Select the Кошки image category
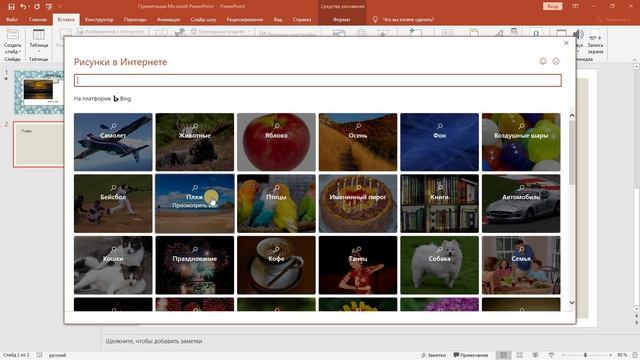The image size is (640, 360). tap(113, 265)
